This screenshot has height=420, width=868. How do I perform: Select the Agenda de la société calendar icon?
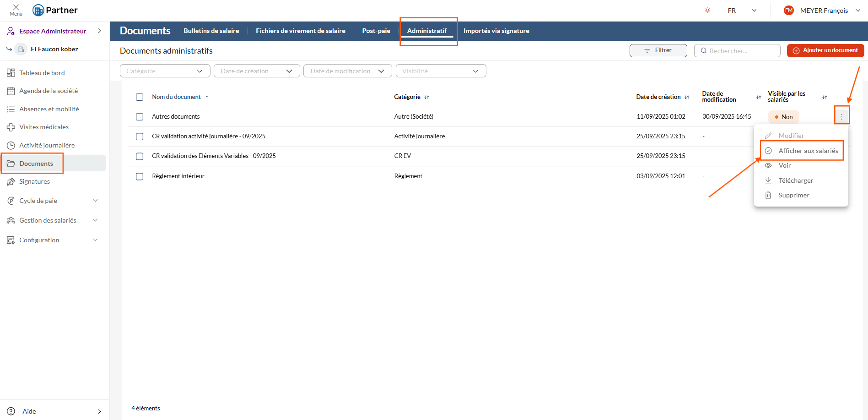coord(11,91)
